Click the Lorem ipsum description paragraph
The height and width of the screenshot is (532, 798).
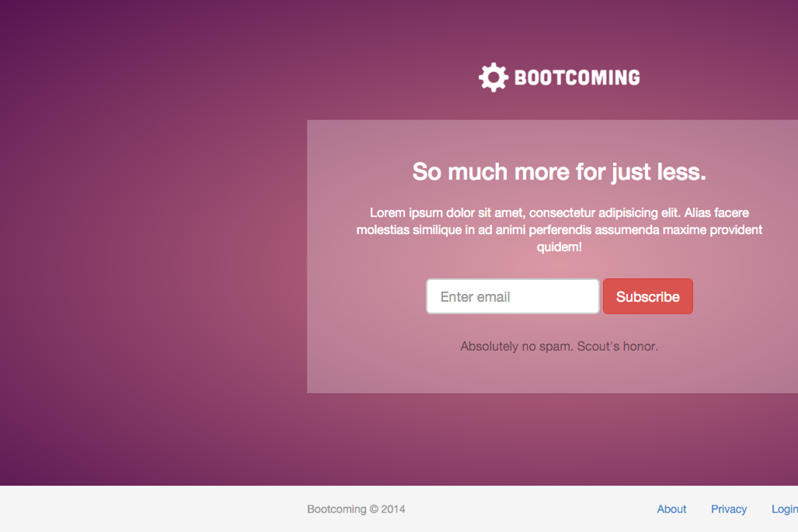pos(559,230)
